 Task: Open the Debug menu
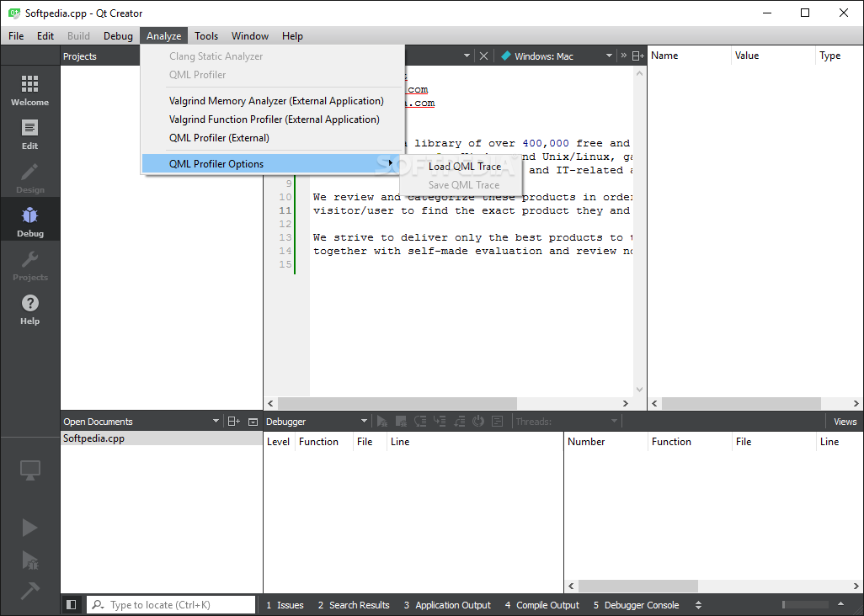click(x=118, y=36)
